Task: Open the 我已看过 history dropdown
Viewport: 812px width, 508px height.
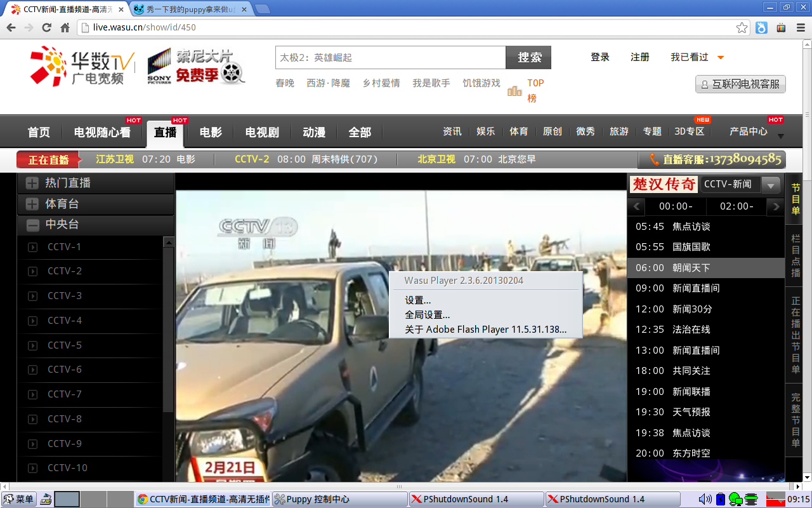Action: [x=720, y=58]
